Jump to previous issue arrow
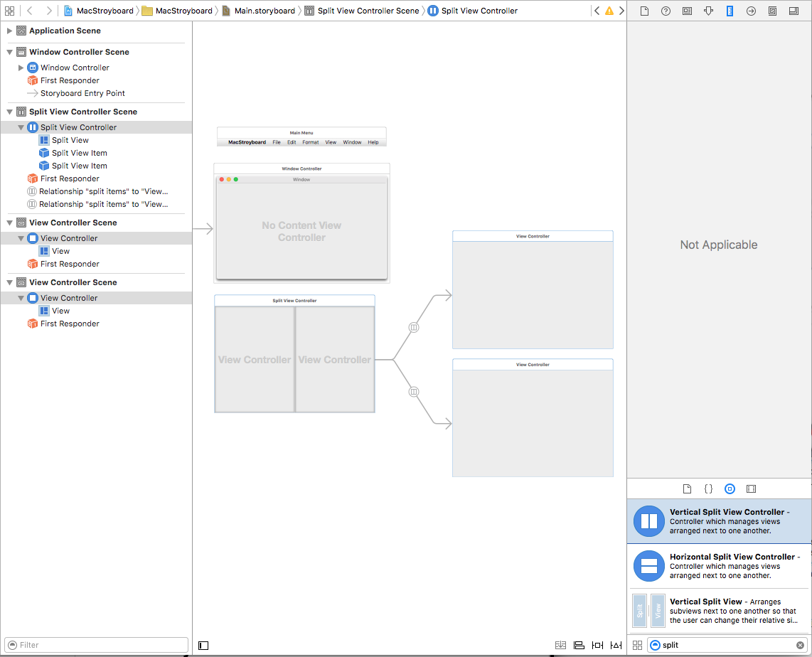 click(597, 11)
